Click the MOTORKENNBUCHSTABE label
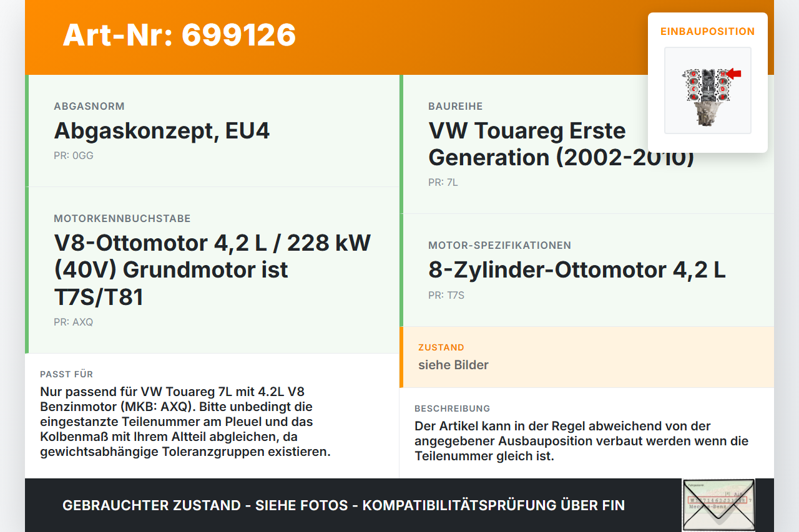Image resolution: width=799 pixels, height=532 pixels. 122,219
